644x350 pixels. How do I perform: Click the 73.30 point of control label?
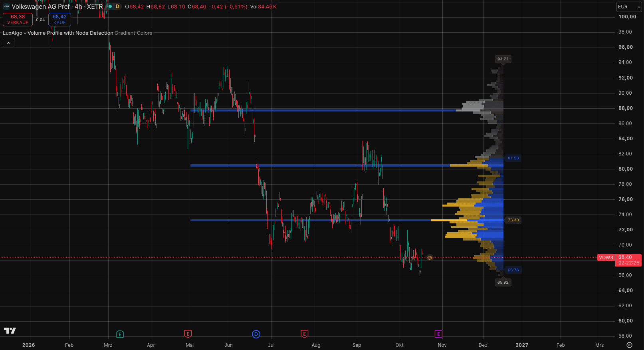513,220
